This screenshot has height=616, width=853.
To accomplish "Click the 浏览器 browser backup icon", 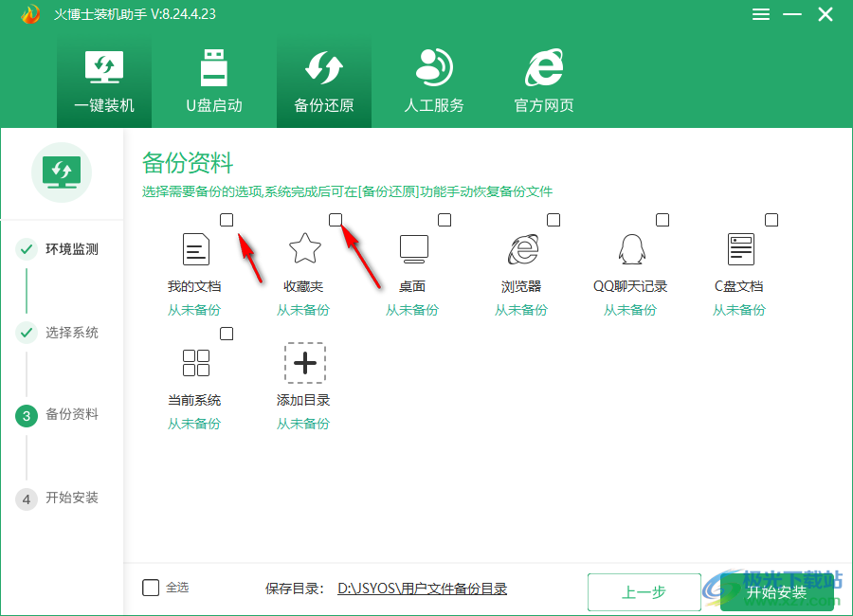I will pos(522,249).
